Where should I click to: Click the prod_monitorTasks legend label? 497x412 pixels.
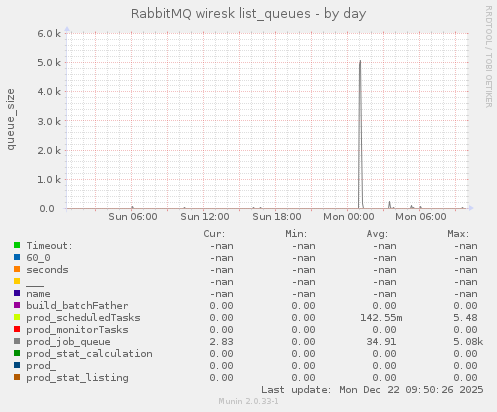77,330
